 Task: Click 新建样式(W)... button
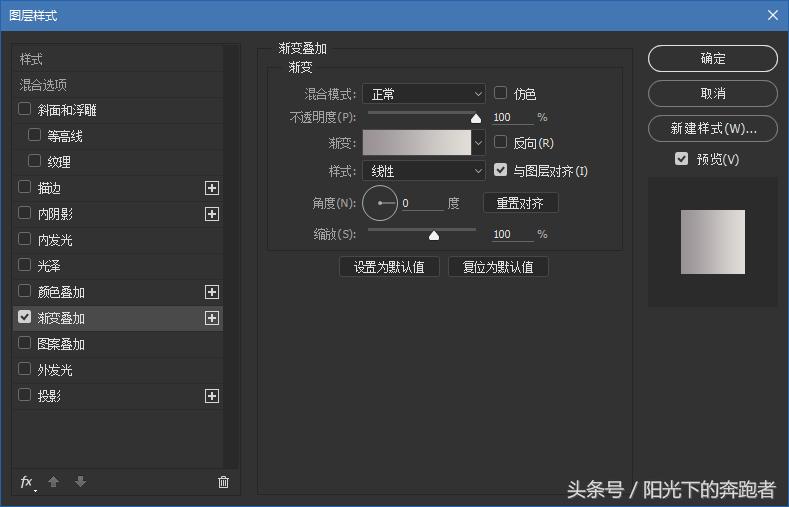(713, 129)
